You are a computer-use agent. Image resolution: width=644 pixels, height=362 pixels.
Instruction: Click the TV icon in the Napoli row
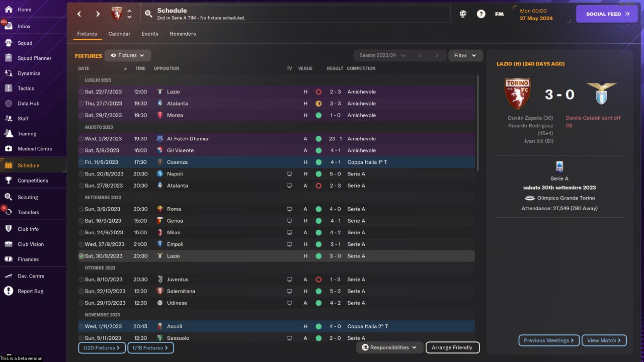(x=289, y=174)
